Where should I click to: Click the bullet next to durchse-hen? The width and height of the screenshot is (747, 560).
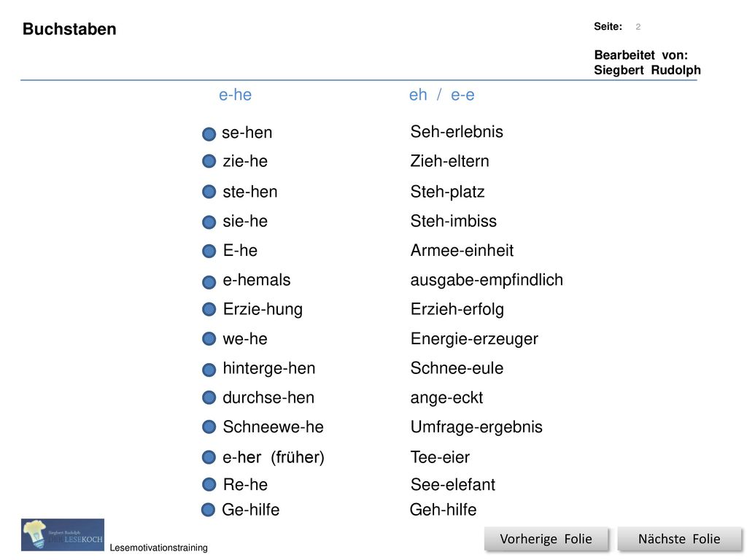click(209, 397)
